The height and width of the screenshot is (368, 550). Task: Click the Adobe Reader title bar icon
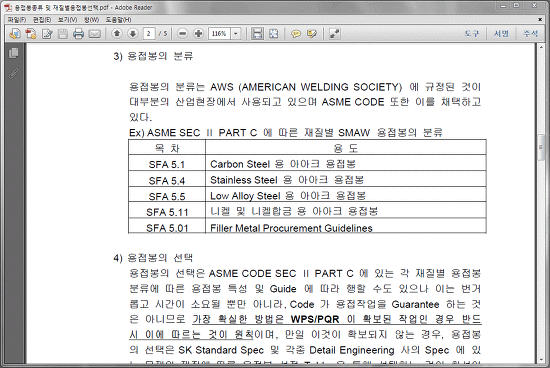[8, 7]
